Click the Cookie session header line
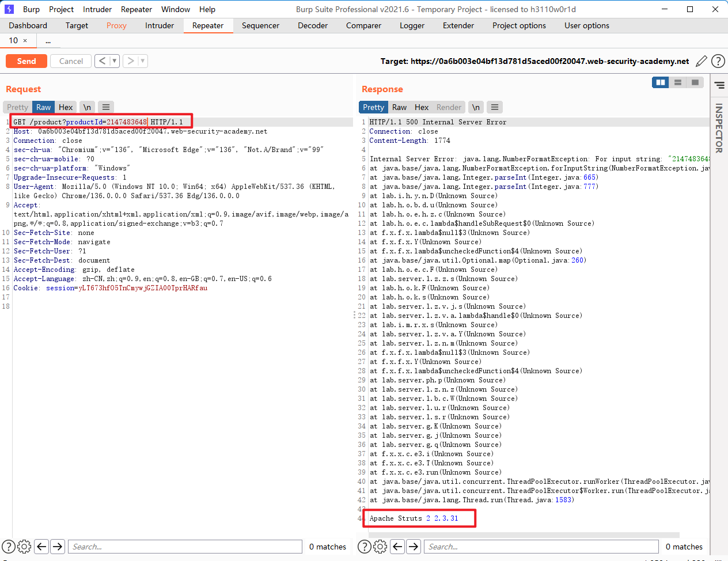 tap(111, 288)
